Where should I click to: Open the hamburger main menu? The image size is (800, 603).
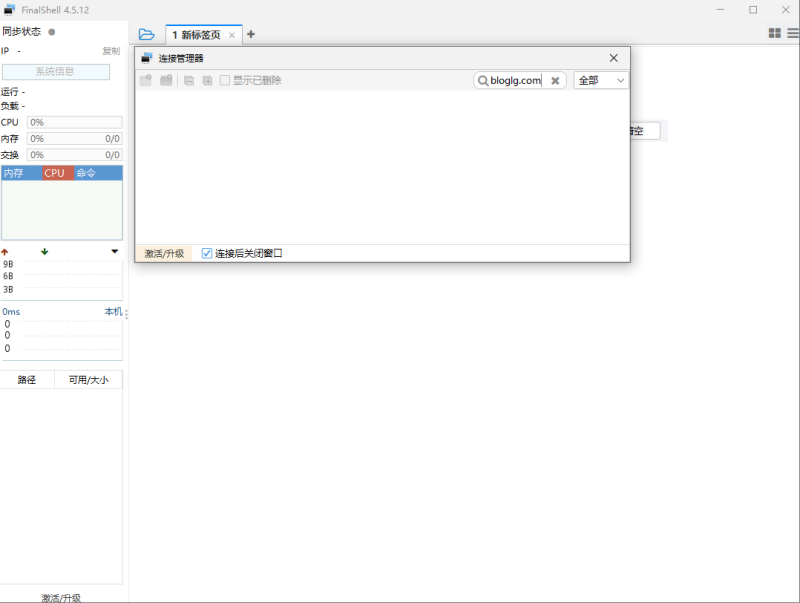coord(791,33)
